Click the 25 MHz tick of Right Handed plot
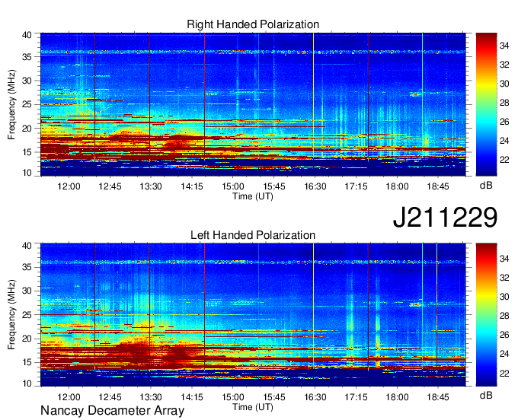 click(x=27, y=104)
